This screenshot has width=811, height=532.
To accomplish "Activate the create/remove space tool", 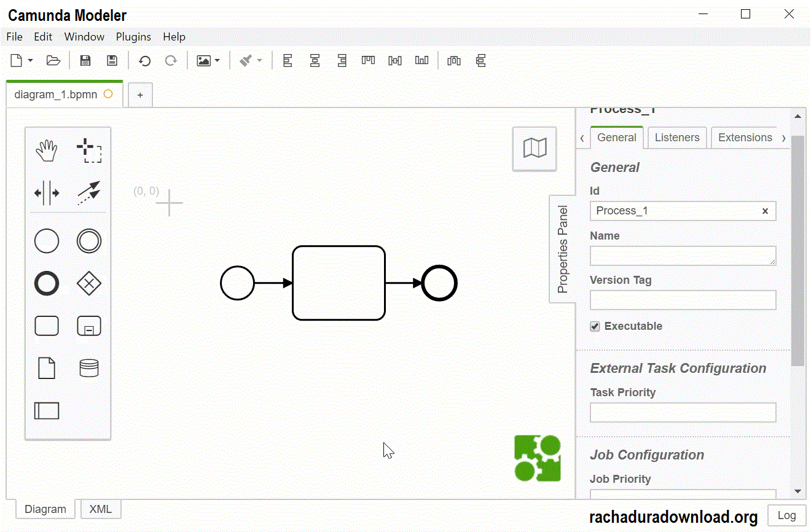I will pos(47,193).
